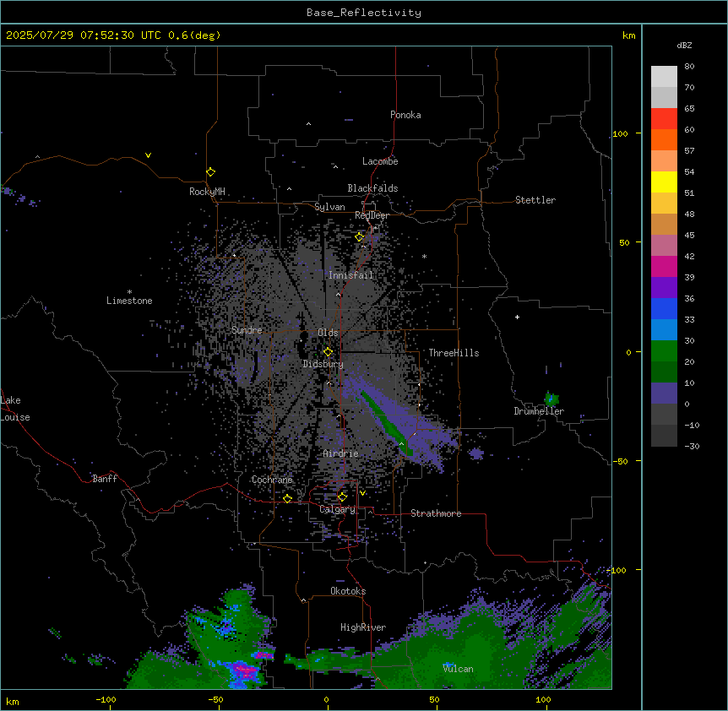Pick the bright green 20-30 dBZ swatch
728x711 pixels.
(x=664, y=351)
